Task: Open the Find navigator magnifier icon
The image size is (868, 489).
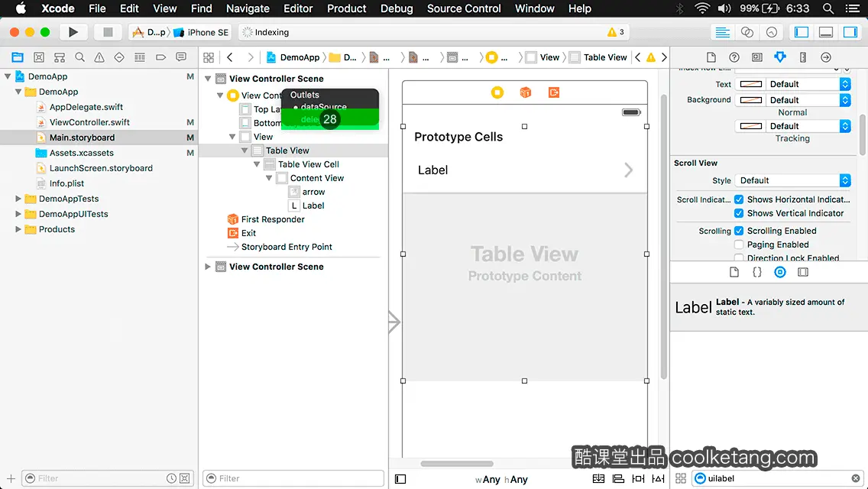Action: (79, 57)
